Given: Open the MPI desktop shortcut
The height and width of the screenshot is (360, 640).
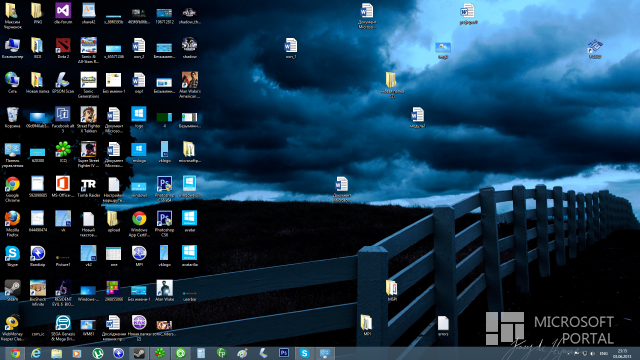Looking at the screenshot, I should tap(139, 254).
